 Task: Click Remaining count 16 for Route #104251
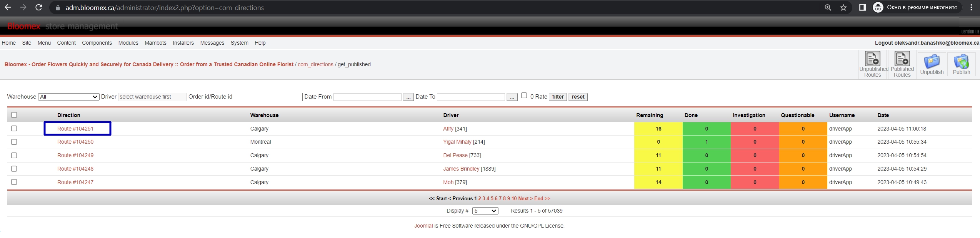pyautogui.click(x=658, y=129)
